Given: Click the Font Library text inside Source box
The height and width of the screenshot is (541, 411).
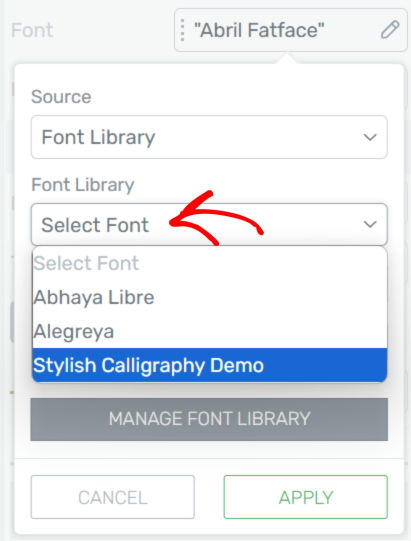Looking at the screenshot, I should pos(98,138).
